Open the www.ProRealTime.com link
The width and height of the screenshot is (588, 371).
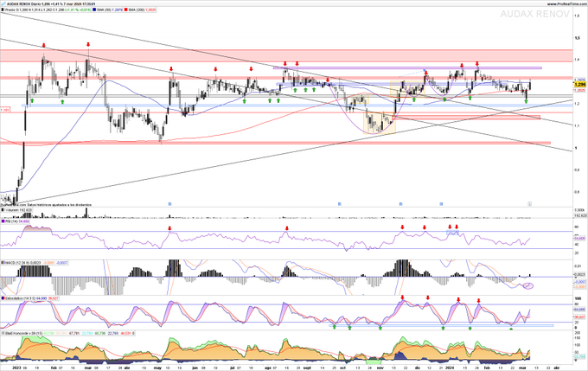[566, 3]
